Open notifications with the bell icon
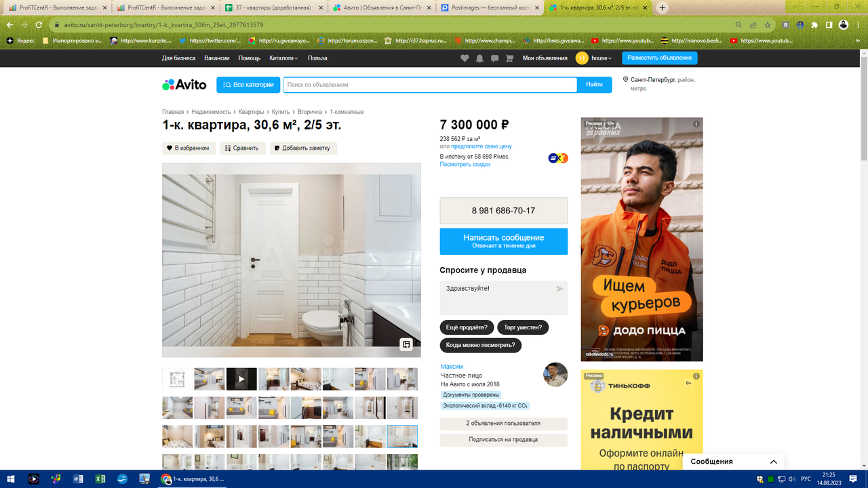This screenshot has height=488, width=868. point(479,58)
